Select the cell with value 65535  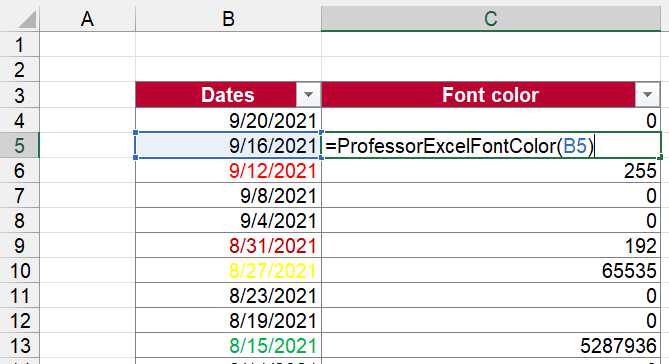coord(491,271)
